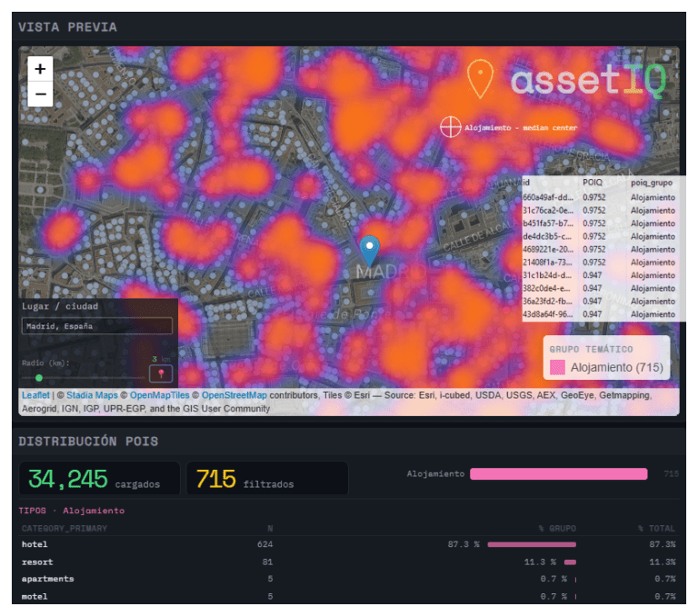Screen dimensions: 698x616
Task: Click the pink Alojamiento legend swatch
Action: 557,367
